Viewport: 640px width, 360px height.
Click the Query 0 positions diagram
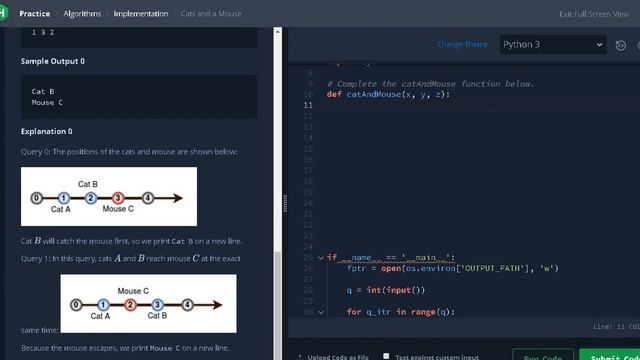click(x=109, y=196)
